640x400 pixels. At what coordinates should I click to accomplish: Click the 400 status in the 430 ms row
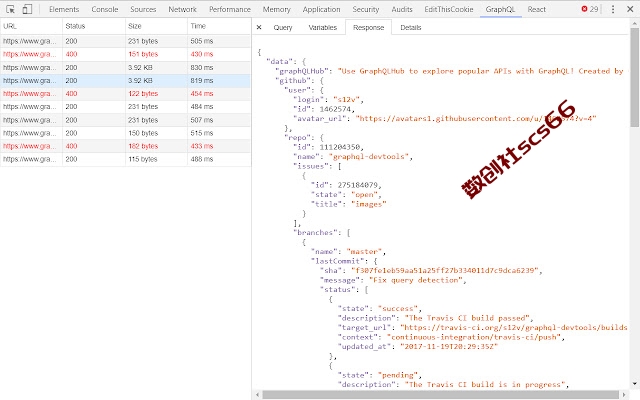pos(71,54)
